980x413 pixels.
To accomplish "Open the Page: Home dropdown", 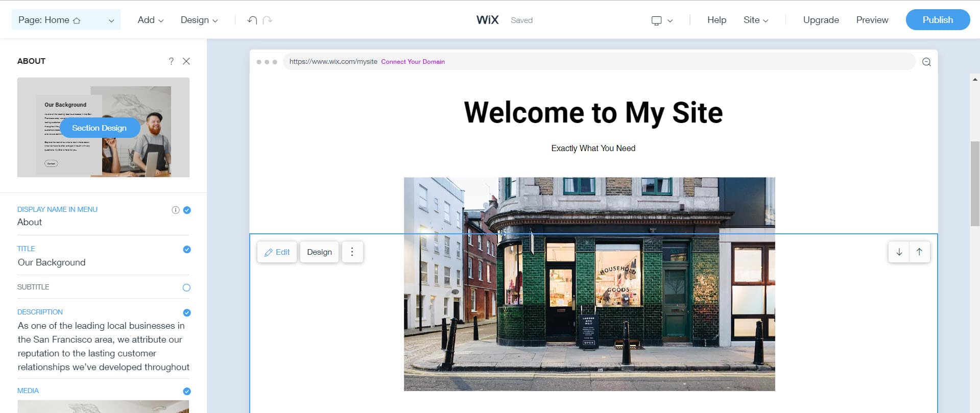I will coord(66,20).
